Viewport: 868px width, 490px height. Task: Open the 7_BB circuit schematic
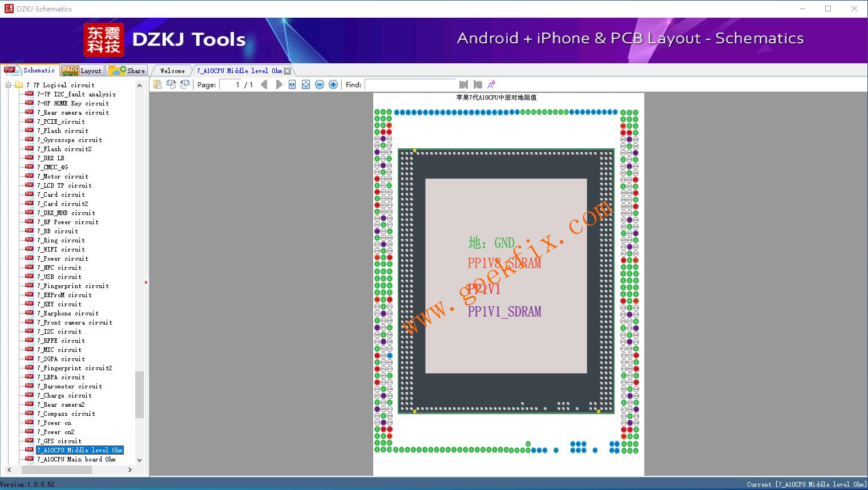tap(58, 231)
